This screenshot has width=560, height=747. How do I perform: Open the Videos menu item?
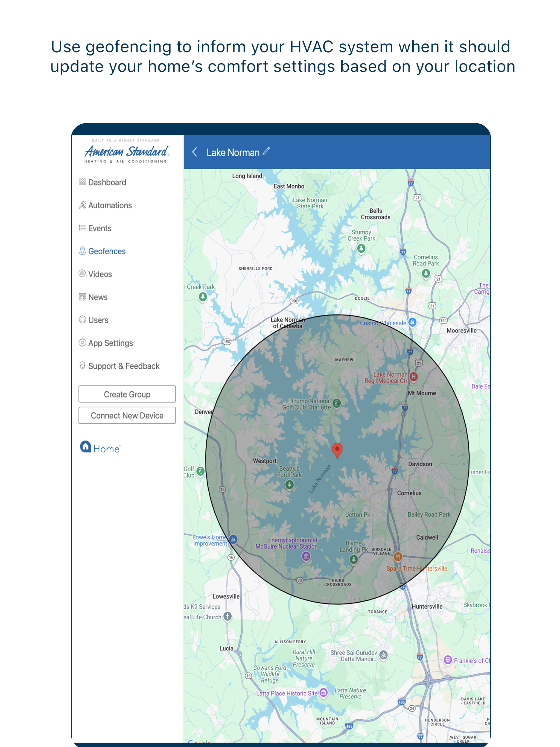point(96,274)
